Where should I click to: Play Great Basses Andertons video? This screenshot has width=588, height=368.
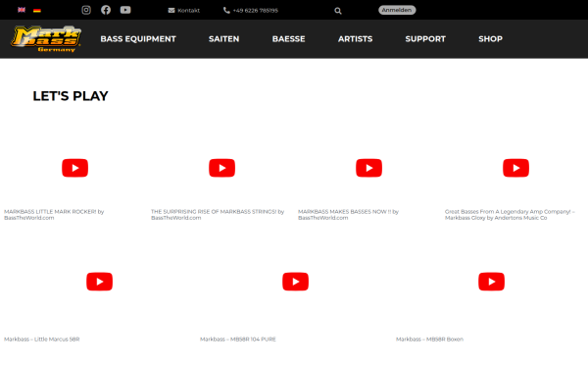coord(516,168)
